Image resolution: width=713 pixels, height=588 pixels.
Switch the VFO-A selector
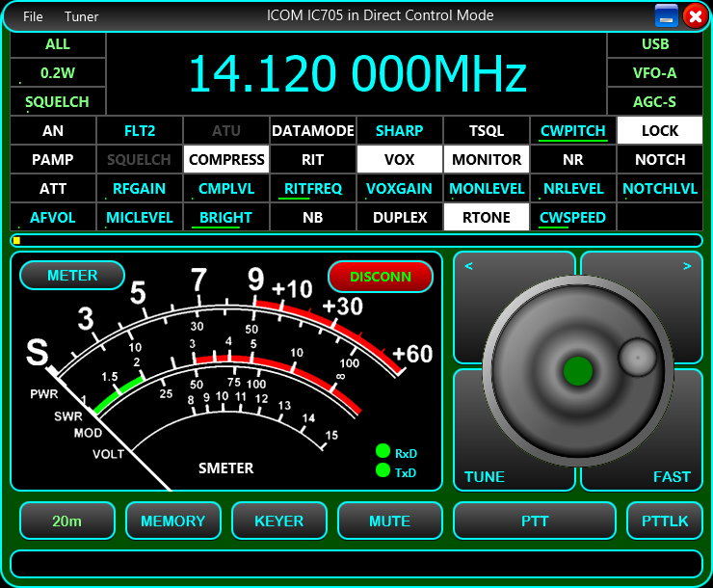pyautogui.click(x=655, y=72)
